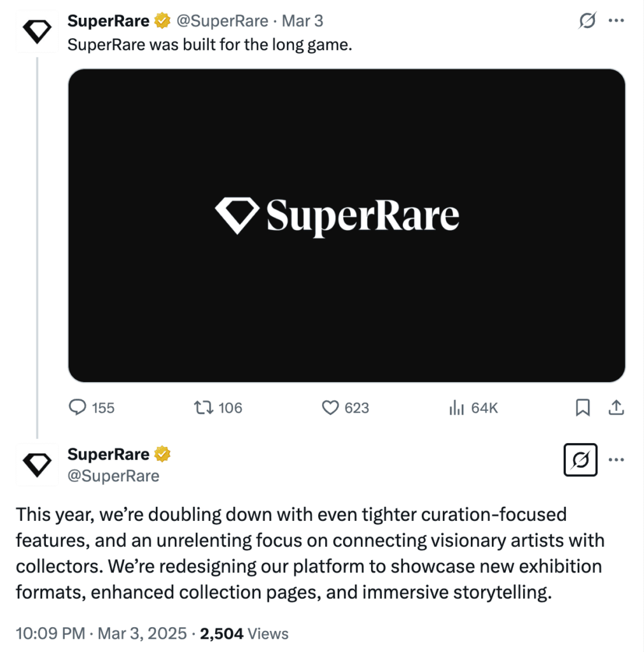This screenshot has width=644, height=652.
Task: Share the Mar 3 tweet
Action: tap(616, 407)
